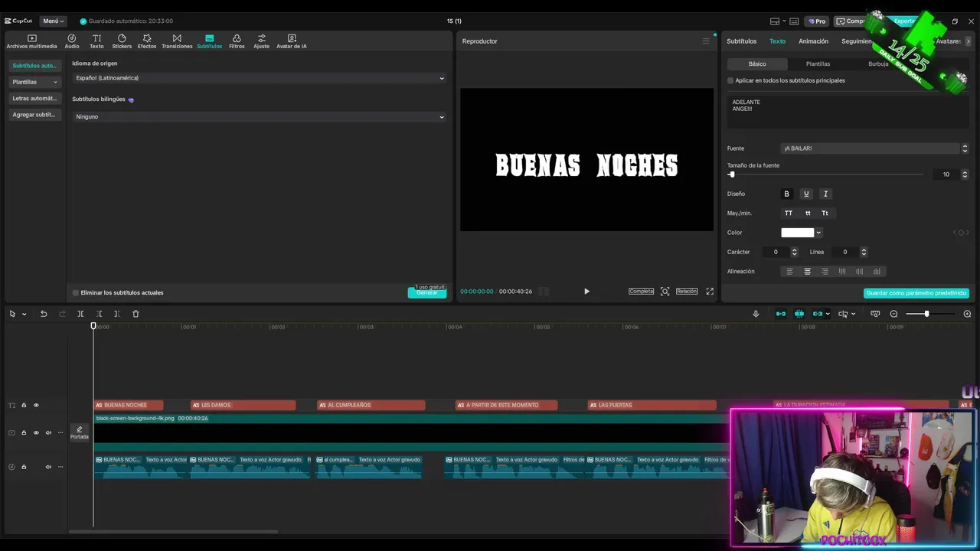This screenshot has height=551, width=980.
Task: Switch to the Animación tab
Action: tap(813, 41)
